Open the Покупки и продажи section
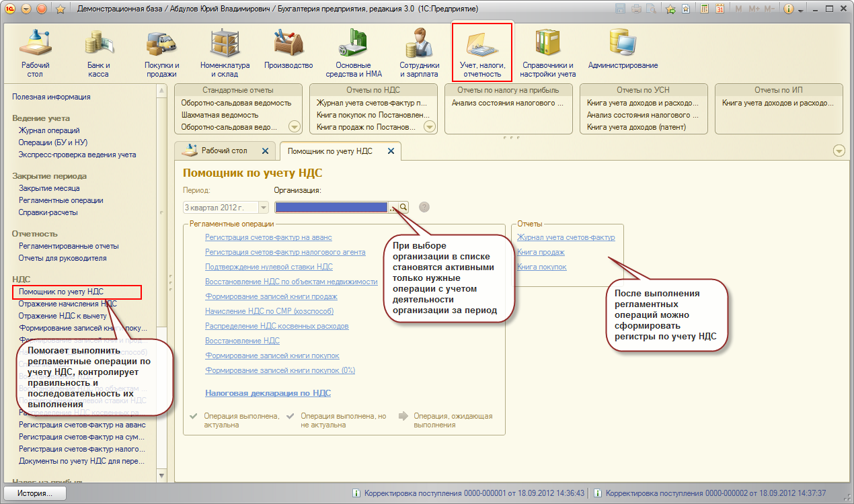 click(x=161, y=54)
